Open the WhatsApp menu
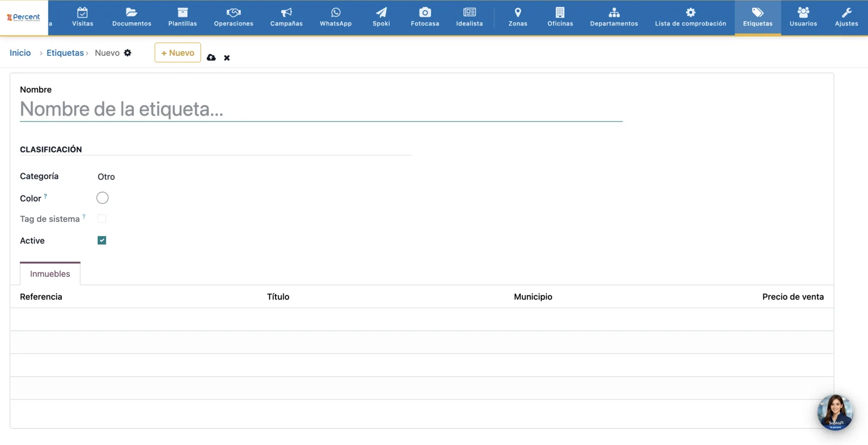This screenshot has height=445, width=868. point(336,17)
